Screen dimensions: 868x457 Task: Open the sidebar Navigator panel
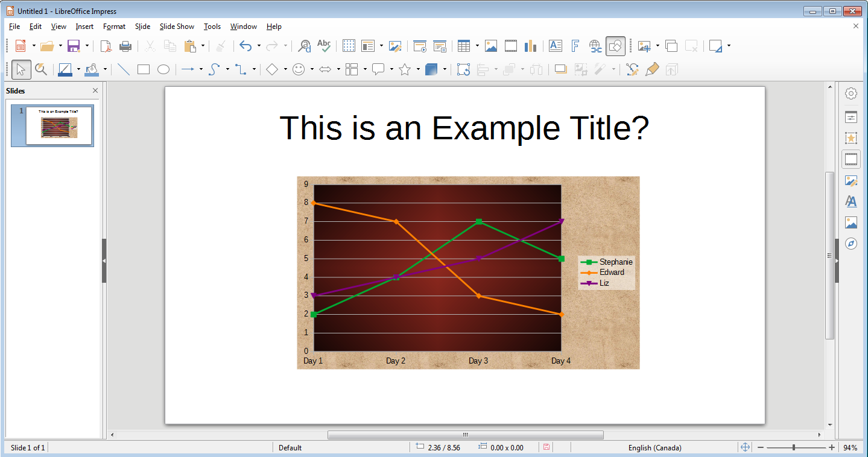pos(851,244)
